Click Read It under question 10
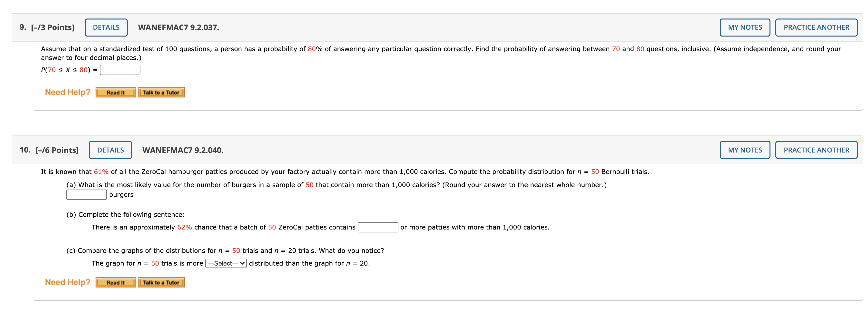868x325 pixels. pyautogui.click(x=116, y=283)
